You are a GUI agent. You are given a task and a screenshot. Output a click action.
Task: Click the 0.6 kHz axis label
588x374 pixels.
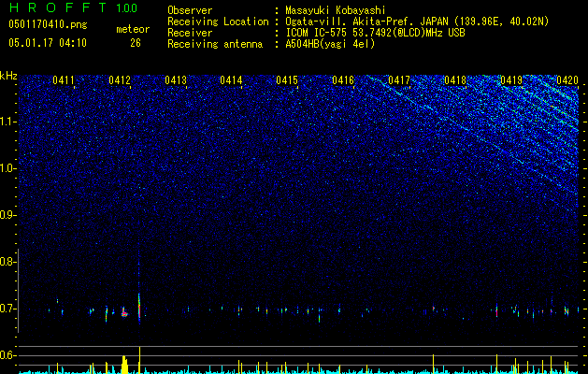click(7, 355)
